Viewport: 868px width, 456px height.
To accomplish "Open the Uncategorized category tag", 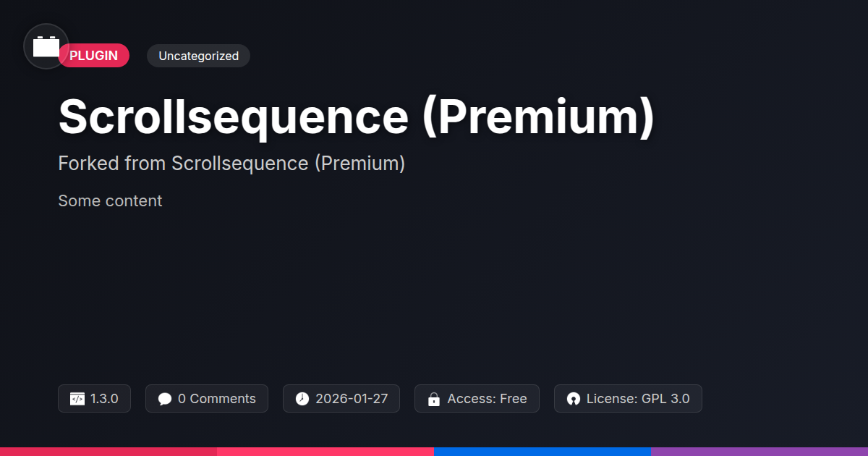I will click(x=198, y=56).
